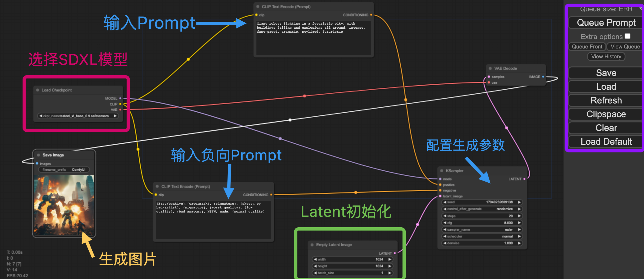This screenshot has height=279, width=644.
Task: Click the positive prompt text area
Action: point(314,38)
